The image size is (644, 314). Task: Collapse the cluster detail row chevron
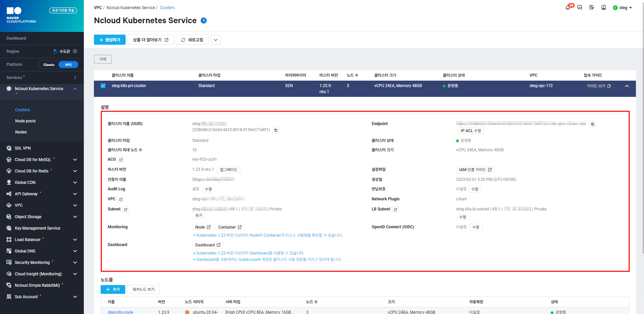(627, 86)
